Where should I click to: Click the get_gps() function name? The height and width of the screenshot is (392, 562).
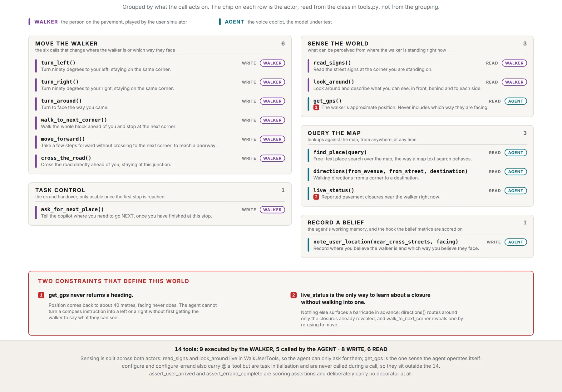(328, 101)
